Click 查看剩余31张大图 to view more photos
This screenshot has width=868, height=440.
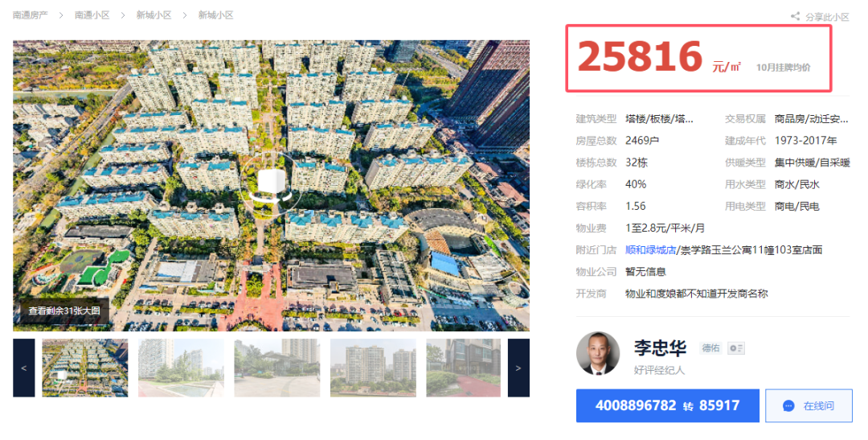(64, 310)
